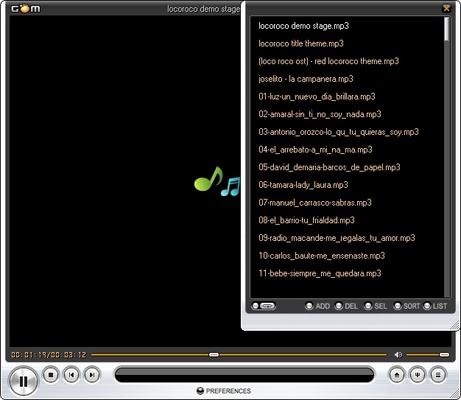
Task: Select 'locoroco demo stage.mp3' in the playlist
Action: [304, 26]
